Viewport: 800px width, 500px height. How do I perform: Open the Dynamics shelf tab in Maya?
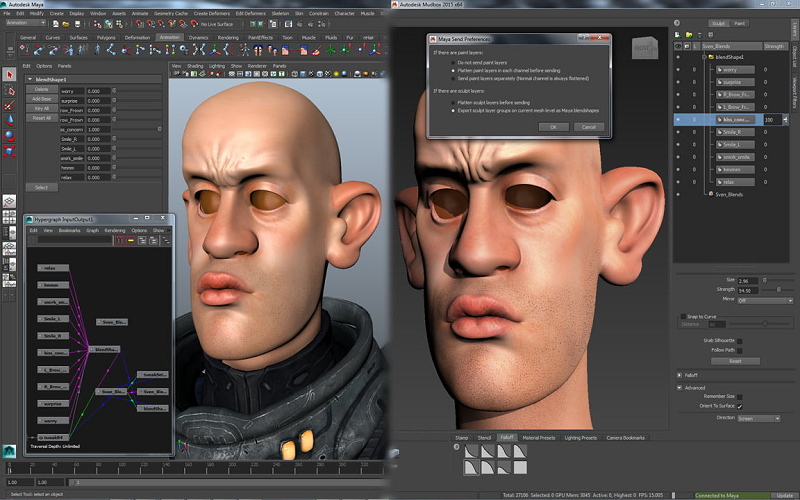click(x=199, y=37)
